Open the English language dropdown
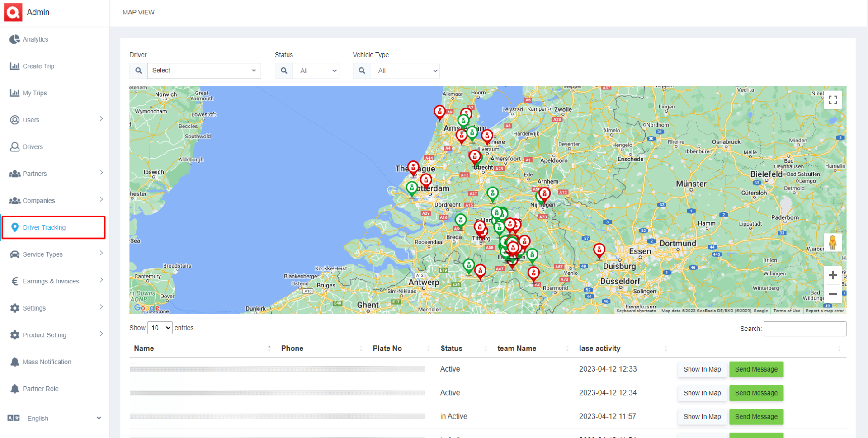868x438 pixels. (x=54, y=419)
